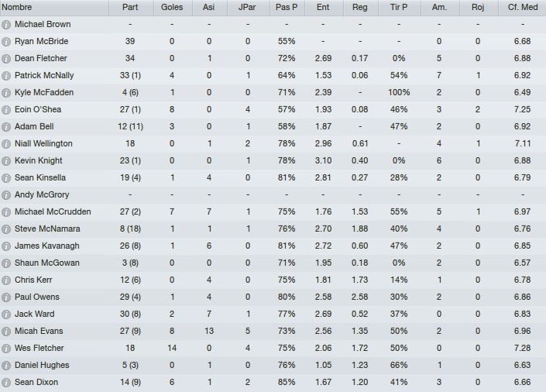Click info icon for Andy McGrory
Image resolution: width=546 pixels, height=392 pixels.
click(6, 194)
